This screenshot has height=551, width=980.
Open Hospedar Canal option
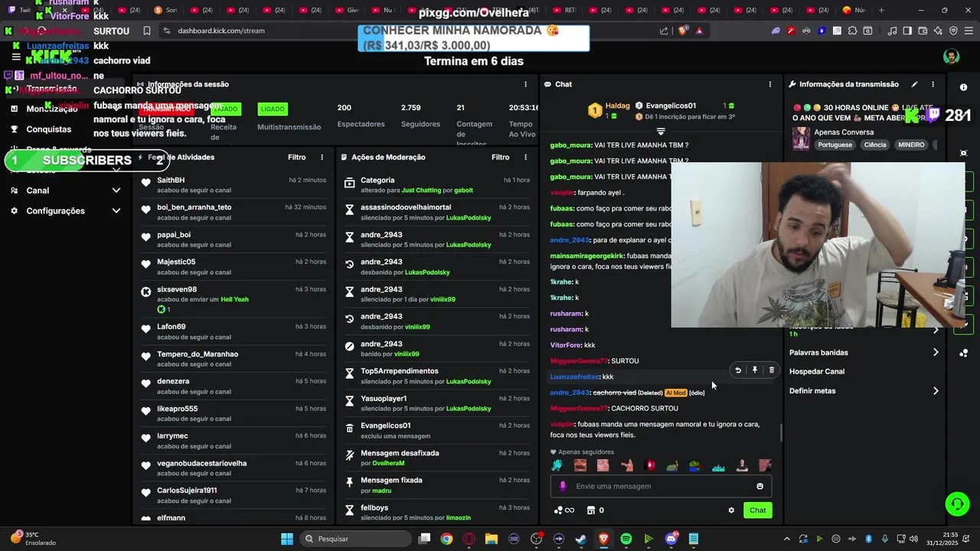(x=817, y=371)
